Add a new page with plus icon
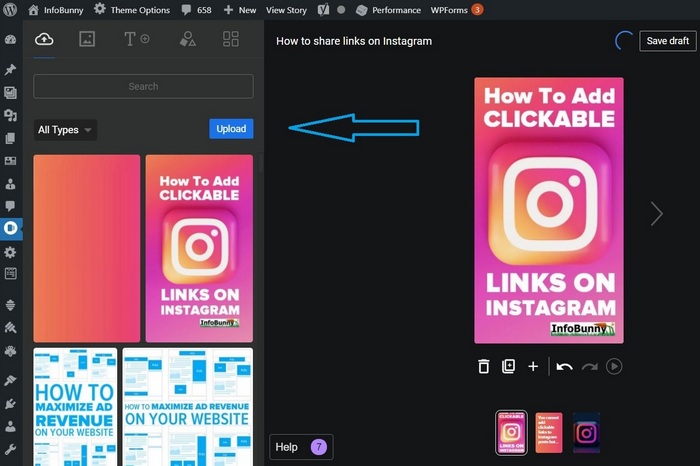Viewport: 700px width, 466px height. (x=533, y=366)
